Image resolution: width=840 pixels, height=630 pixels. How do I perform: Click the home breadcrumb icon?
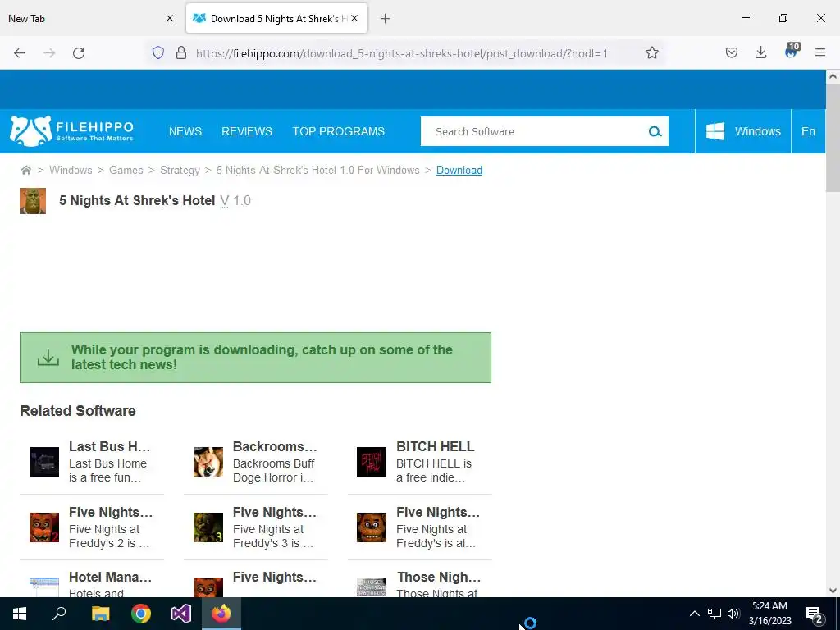(x=25, y=170)
